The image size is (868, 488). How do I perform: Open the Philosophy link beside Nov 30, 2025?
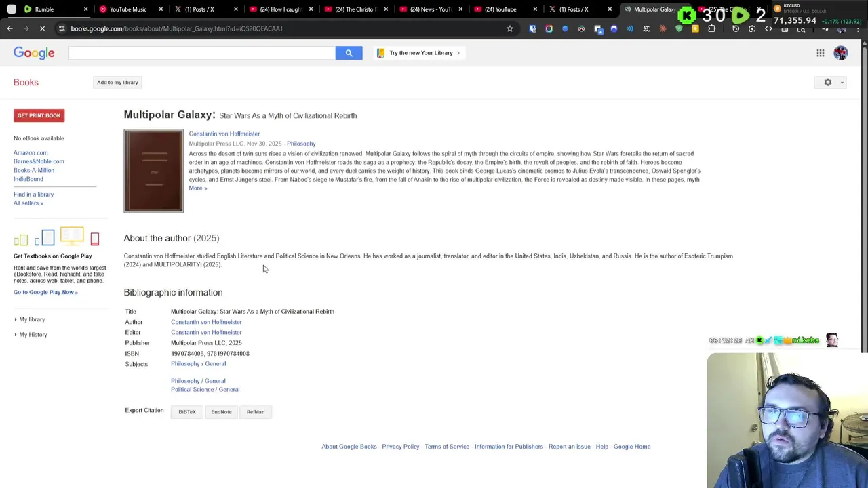(x=301, y=144)
